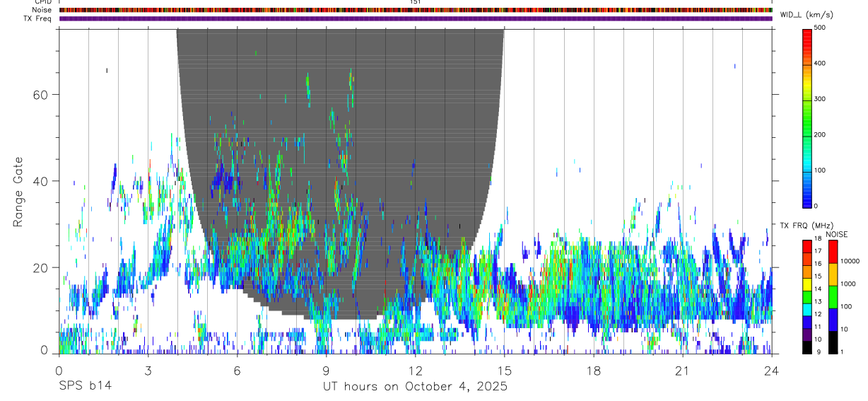Screen dimensions: 868x401
Task: Click the TX FRQ (MHz) frequency color scale
Action: (x=807, y=297)
